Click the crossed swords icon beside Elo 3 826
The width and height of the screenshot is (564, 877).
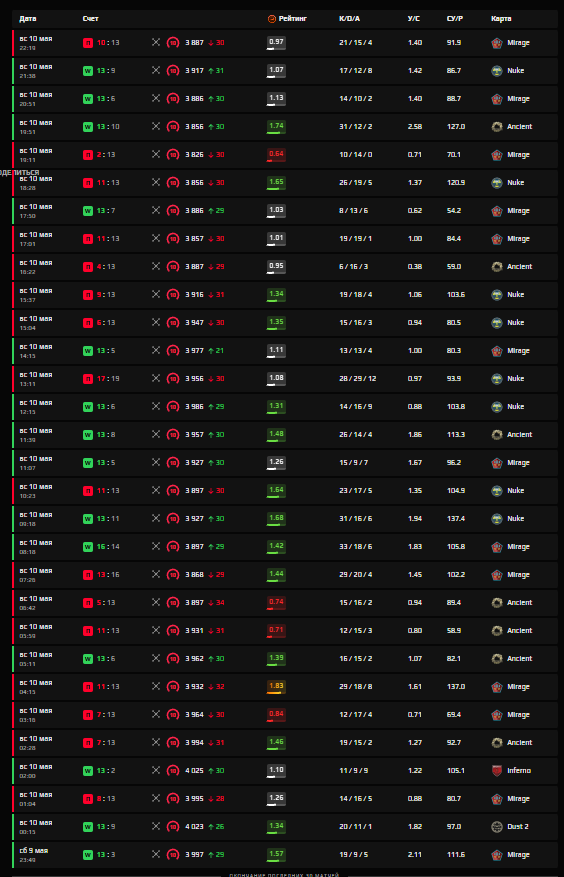click(x=156, y=154)
